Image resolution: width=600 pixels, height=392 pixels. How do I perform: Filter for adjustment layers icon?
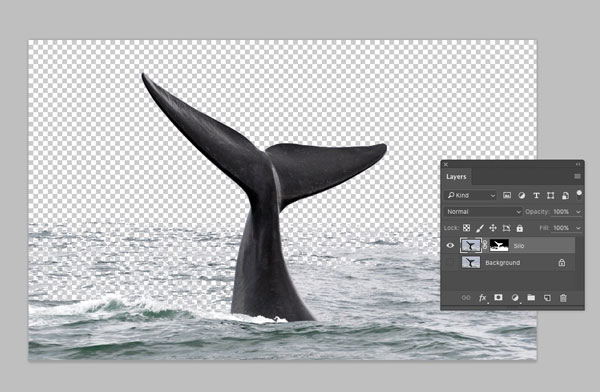[x=522, y=196]
